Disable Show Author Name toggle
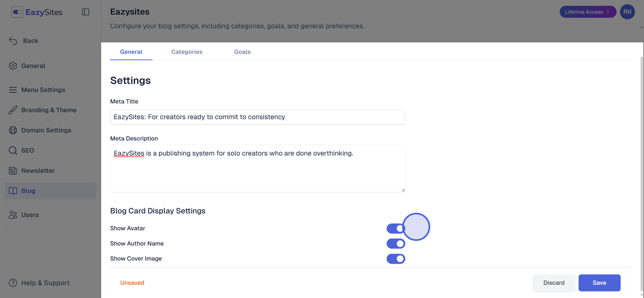The image size is (644, 298). click(396, 244)
